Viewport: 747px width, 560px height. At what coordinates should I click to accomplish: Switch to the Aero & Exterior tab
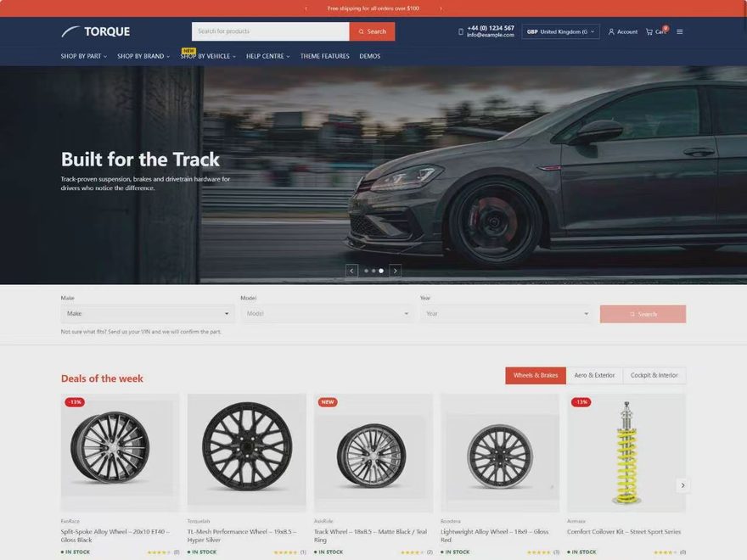594,375
